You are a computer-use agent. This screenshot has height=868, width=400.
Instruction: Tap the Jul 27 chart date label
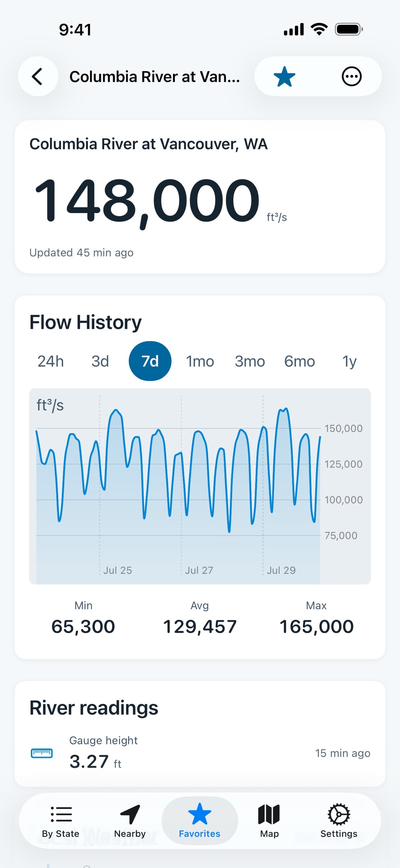199,570
